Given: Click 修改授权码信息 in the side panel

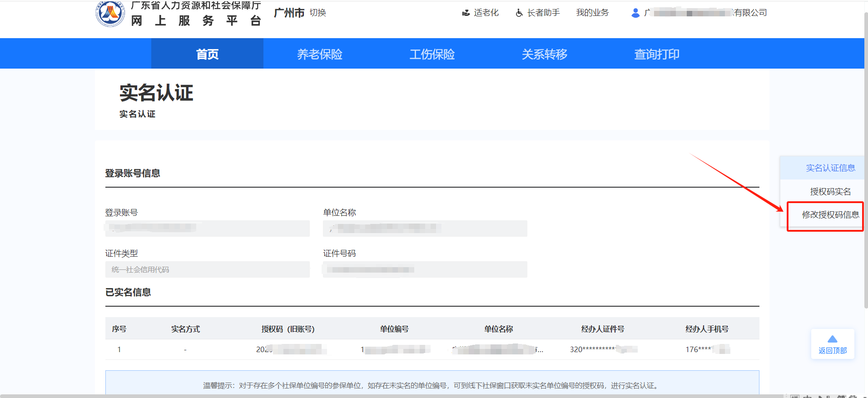Looking at the screenshot, I should click(x=830, y=215).
